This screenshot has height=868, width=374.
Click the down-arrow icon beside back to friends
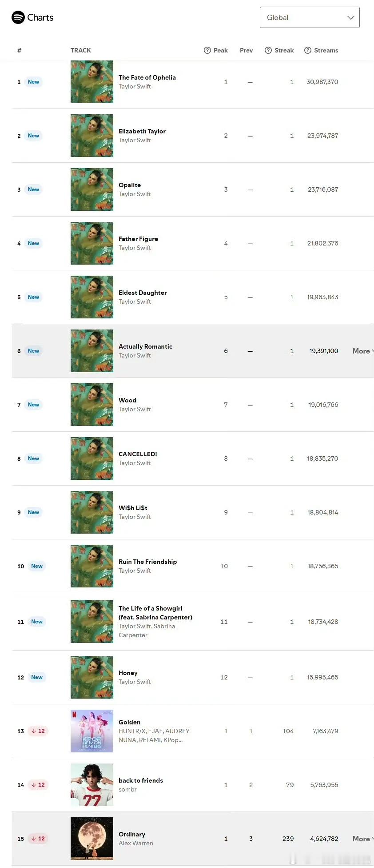tap(34, 785)
